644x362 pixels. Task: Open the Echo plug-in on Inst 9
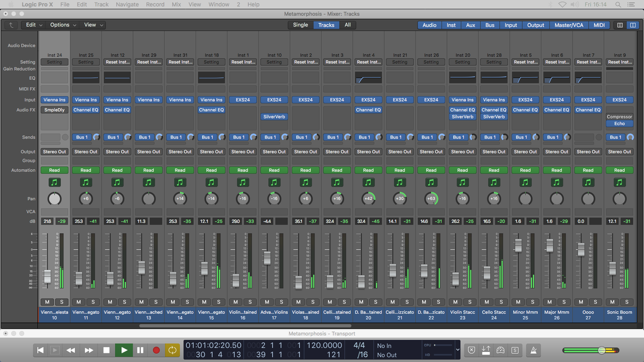tap(619, 124)
